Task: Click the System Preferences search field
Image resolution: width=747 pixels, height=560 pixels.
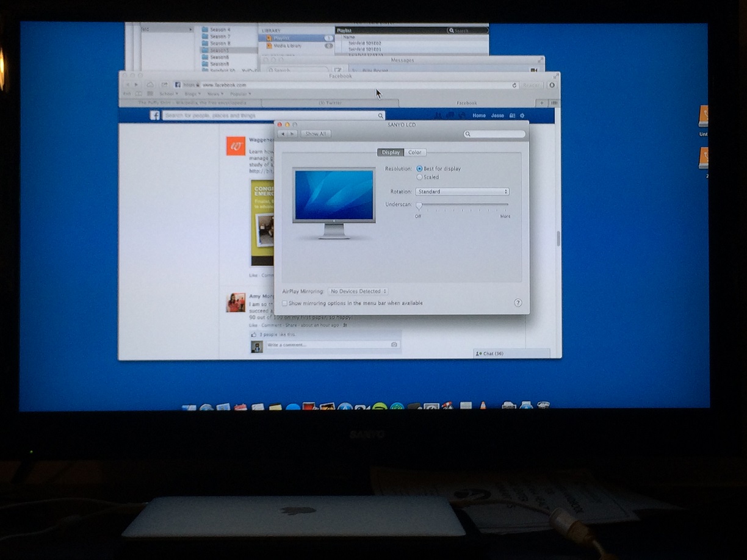Action: tap(494, 134)
